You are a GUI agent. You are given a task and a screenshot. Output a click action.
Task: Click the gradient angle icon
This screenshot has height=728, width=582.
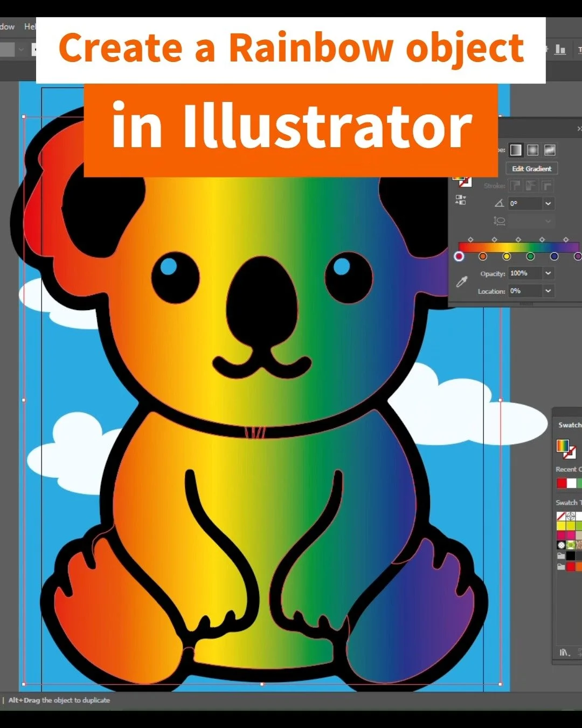tap(499, 203)
